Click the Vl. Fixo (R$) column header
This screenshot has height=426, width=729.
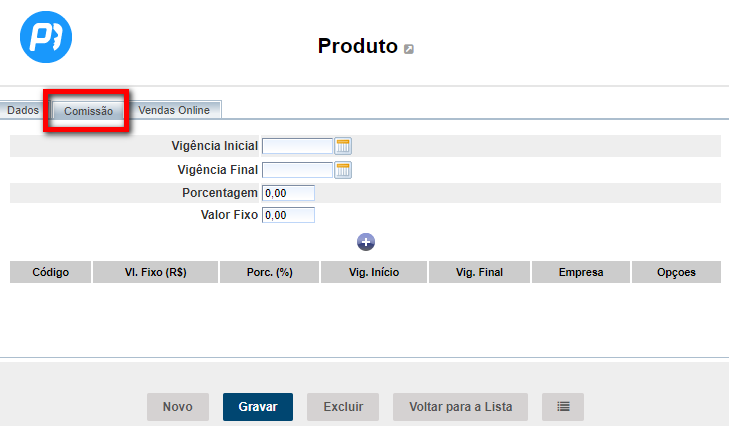click(155, 272)
